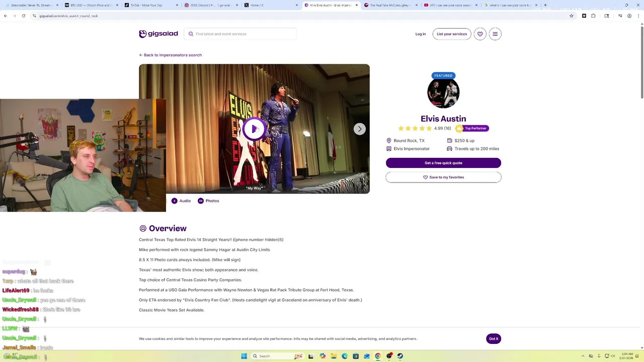Viewport: 644px width, 362px height.
Task: Click the page vertical scrollbar
Action: click(x=641, y=60)
